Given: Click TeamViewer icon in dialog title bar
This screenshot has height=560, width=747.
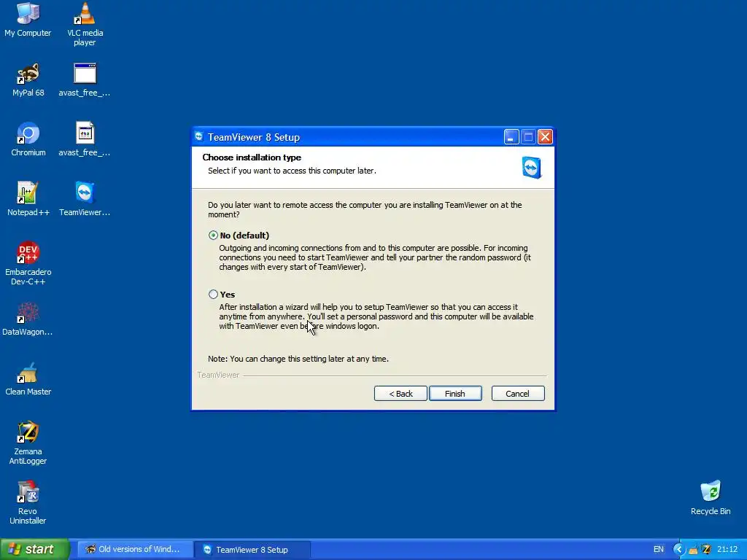Looking at the screenshot, I should coord(199,137).
